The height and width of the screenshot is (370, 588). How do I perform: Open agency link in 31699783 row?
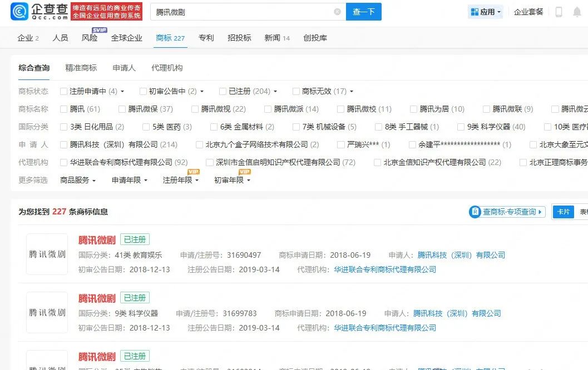pyautogui.click(x=385, y=328)
